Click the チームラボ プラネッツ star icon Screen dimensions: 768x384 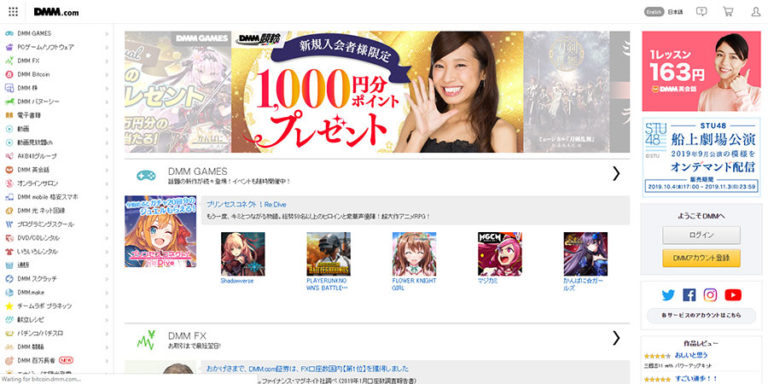tap(9, 306)
